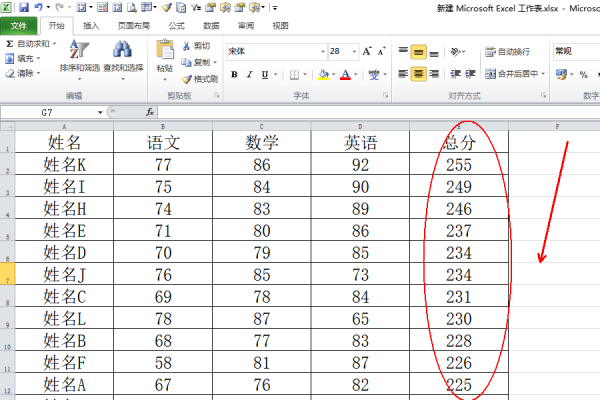Open the font name (宋体) dropdown arrow
This screenshot has height=400, width=600.
(323, 52)
